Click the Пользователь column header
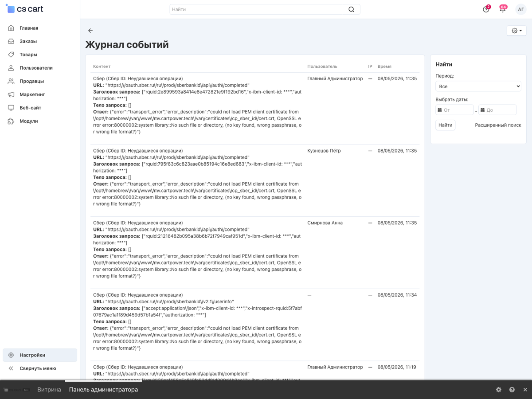532x399 pixels. (322, 66)
